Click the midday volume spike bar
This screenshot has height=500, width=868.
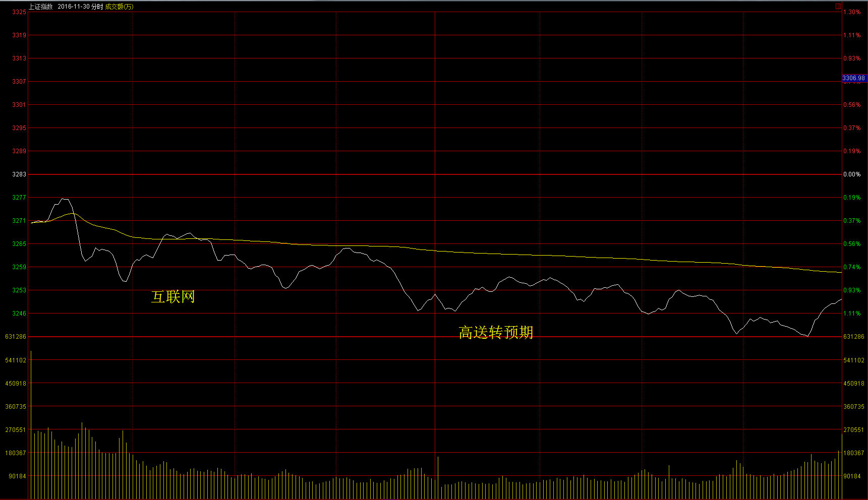pyautogui.click(x=438, y=476)
